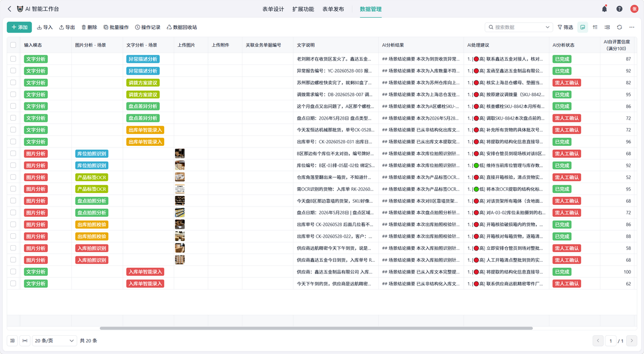The image size is (644, 354).
Task: Open image thumbnail in 供应商远航精密今天下午到货 row
Action: tap(180, 248)
